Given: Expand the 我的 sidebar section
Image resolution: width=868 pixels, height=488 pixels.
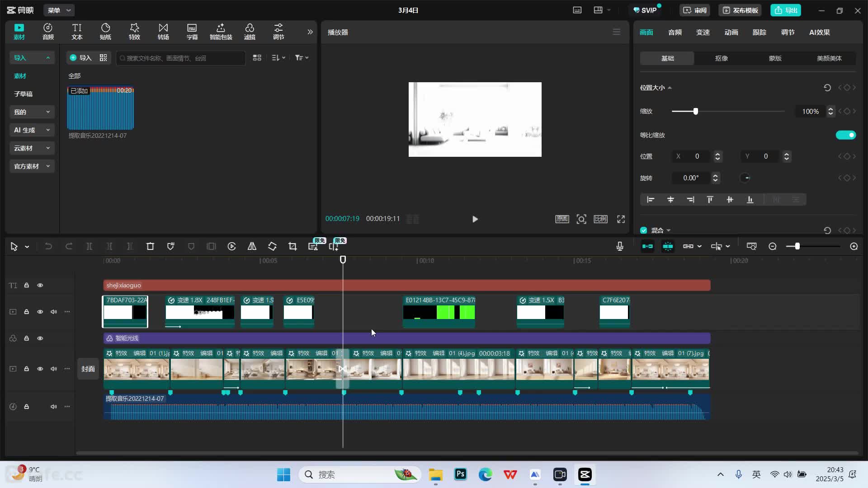Looking at the screenshot, I should click(32, 112).
